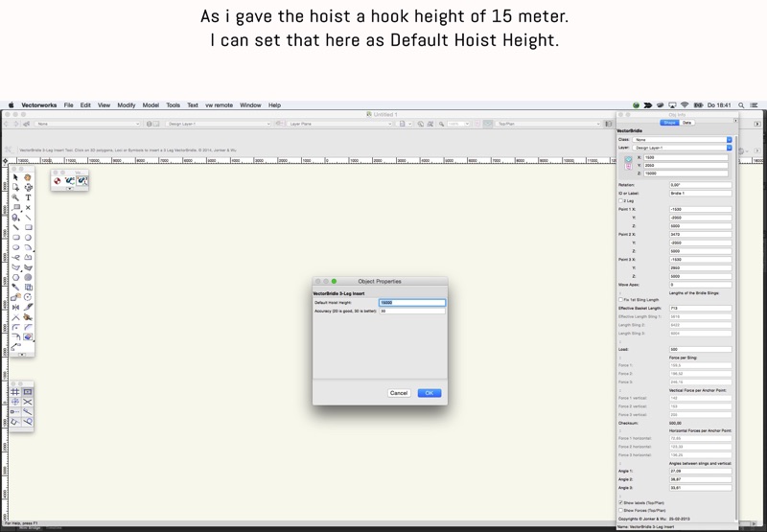767x532 pixels.
Task: Select the 2-Leg bridle tool in small palette
Action: pos(69,181)
